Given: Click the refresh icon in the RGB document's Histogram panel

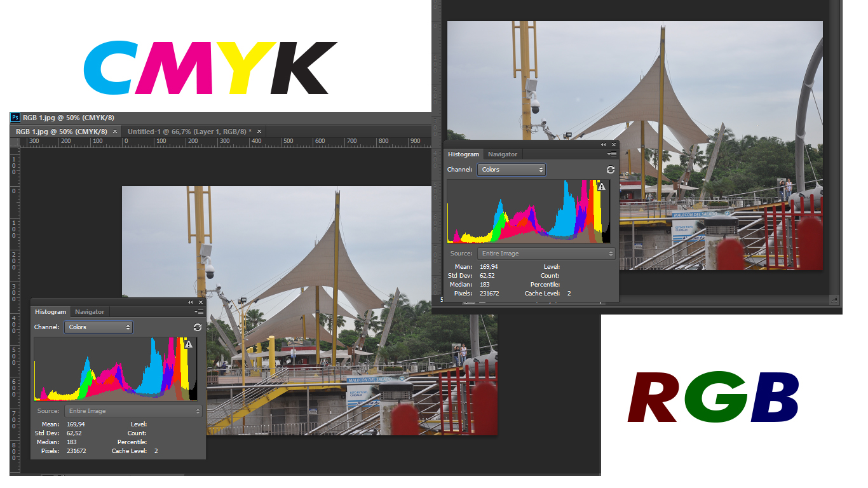Looking at the screenshot, I should pos(610,169).
